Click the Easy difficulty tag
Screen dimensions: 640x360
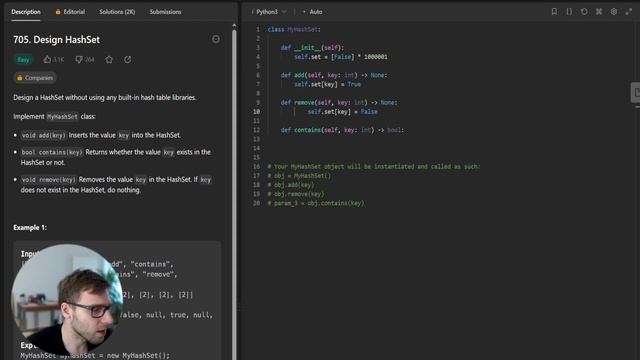pos(23,60)
